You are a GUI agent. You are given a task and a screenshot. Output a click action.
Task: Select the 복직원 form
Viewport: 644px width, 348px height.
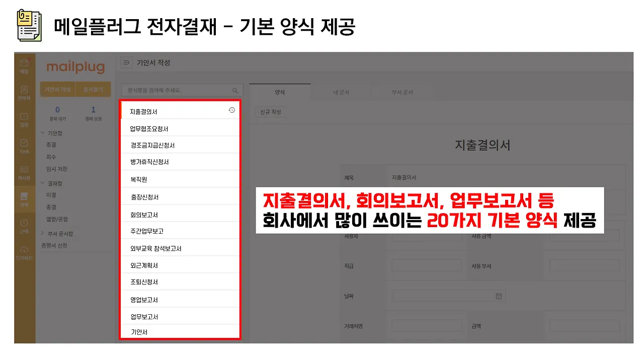[x=180, y=179]
